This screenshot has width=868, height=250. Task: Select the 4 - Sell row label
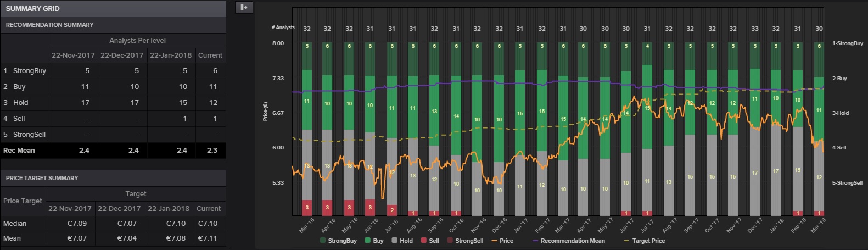[x=14, y=119]
